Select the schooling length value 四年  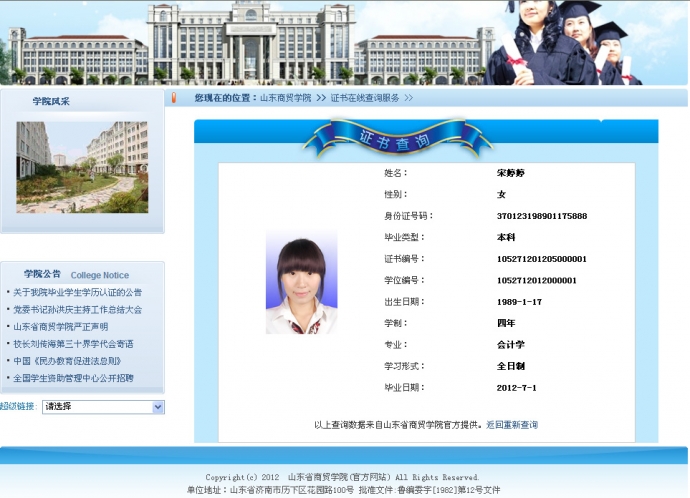(506, 323)
